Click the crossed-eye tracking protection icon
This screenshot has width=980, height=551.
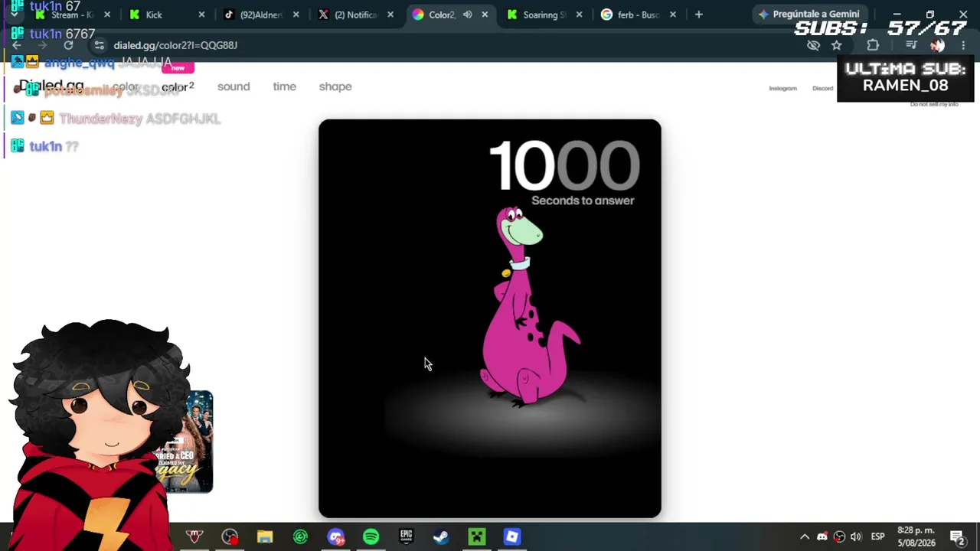(813, 45)
